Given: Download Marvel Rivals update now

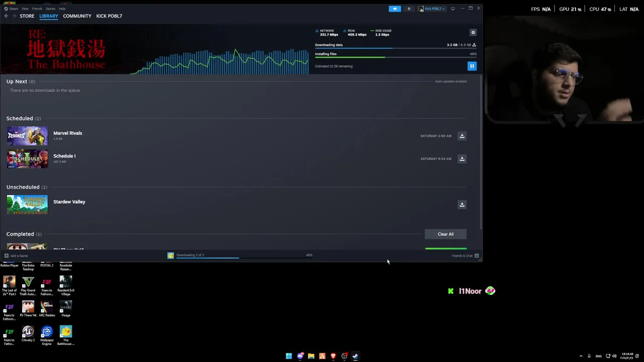Looking at the screenshot, I should click(x=462, y=136).
